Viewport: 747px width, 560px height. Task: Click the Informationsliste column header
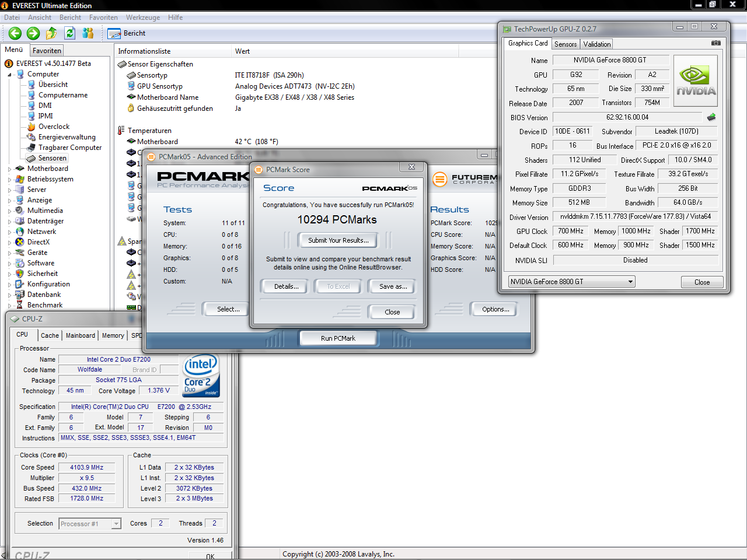[x=173, y=51]
